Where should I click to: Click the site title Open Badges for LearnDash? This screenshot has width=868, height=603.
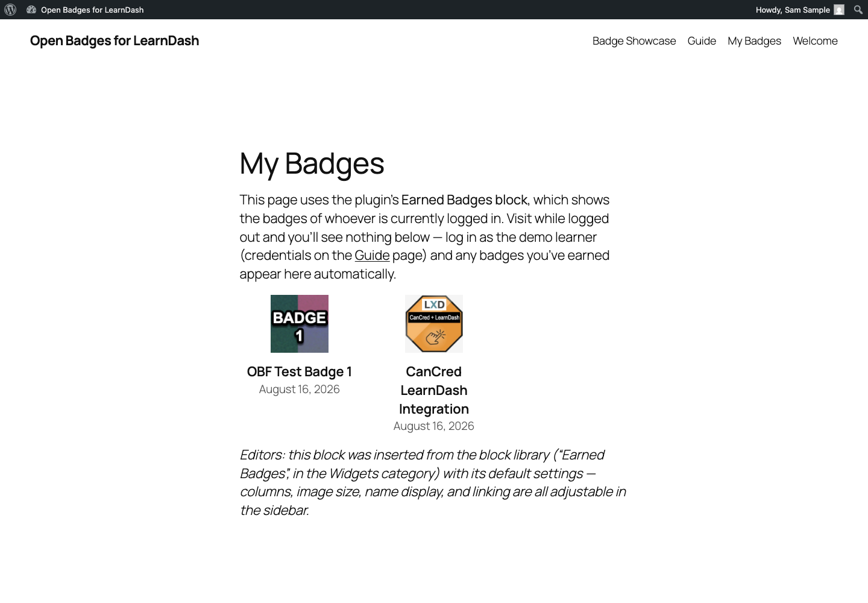click(115, 40)
